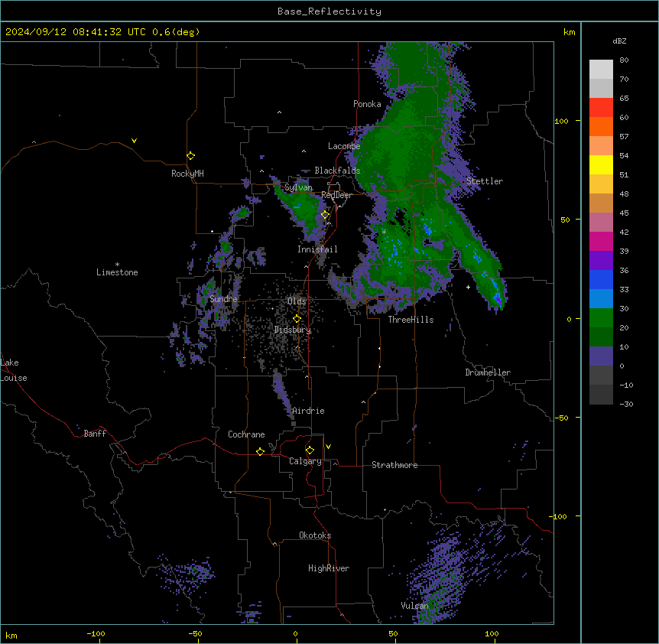659x644 pixels.
Task: Click the Lacombe town label
Action: pyautogui.click(x=344, y=146)
